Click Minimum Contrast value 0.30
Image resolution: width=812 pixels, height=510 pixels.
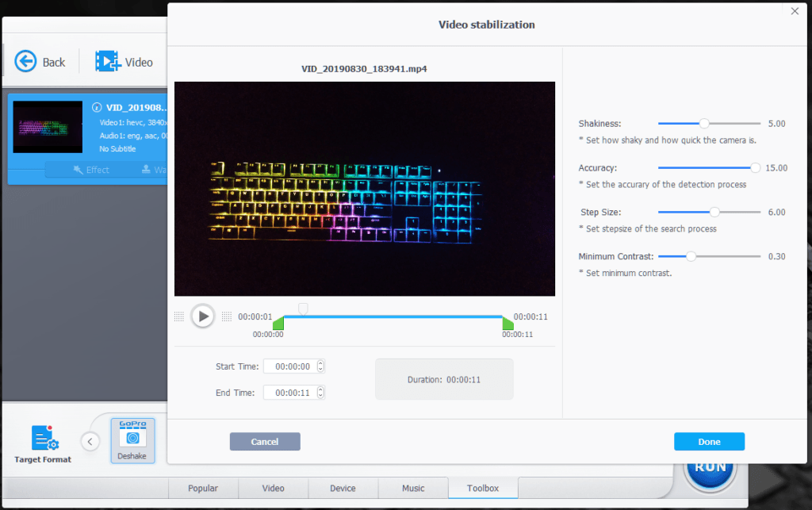776,256
